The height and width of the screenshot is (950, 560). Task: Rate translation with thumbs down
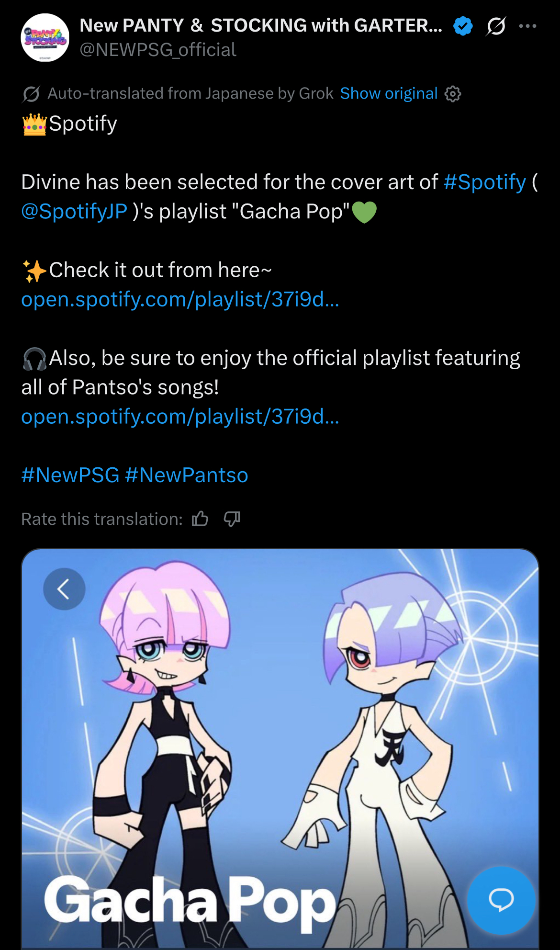(x=232, y=519)
